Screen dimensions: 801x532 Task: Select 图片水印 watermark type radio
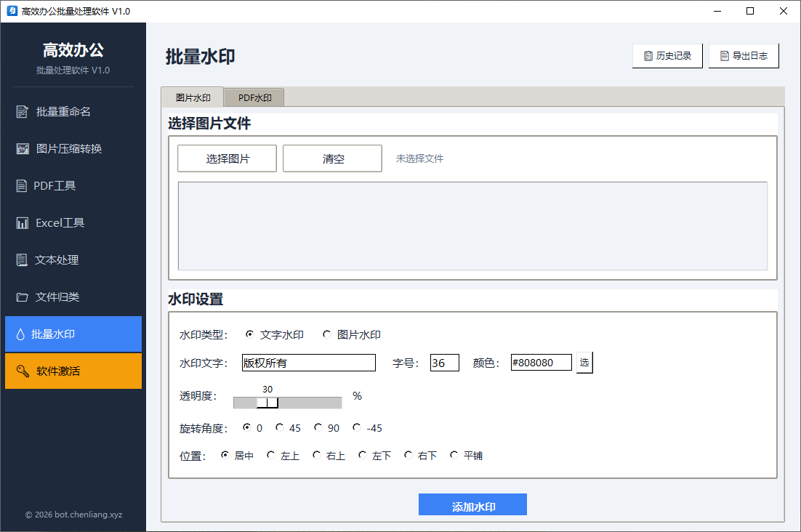coord(327,334)
